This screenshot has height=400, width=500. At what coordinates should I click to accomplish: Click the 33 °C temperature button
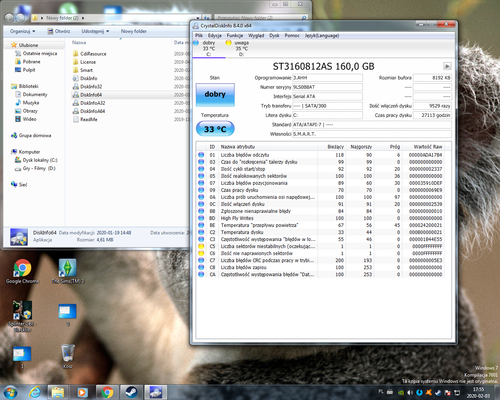pyautogui.click(x=215, y=129)
